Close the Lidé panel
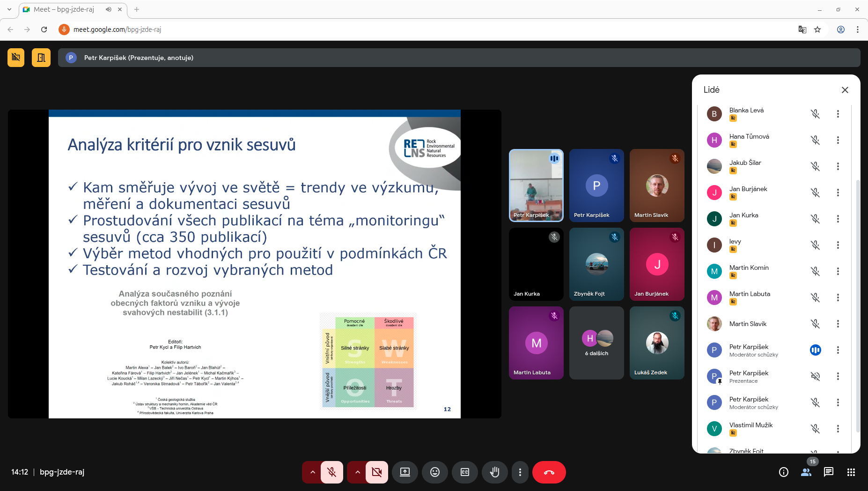 point(845,90)
